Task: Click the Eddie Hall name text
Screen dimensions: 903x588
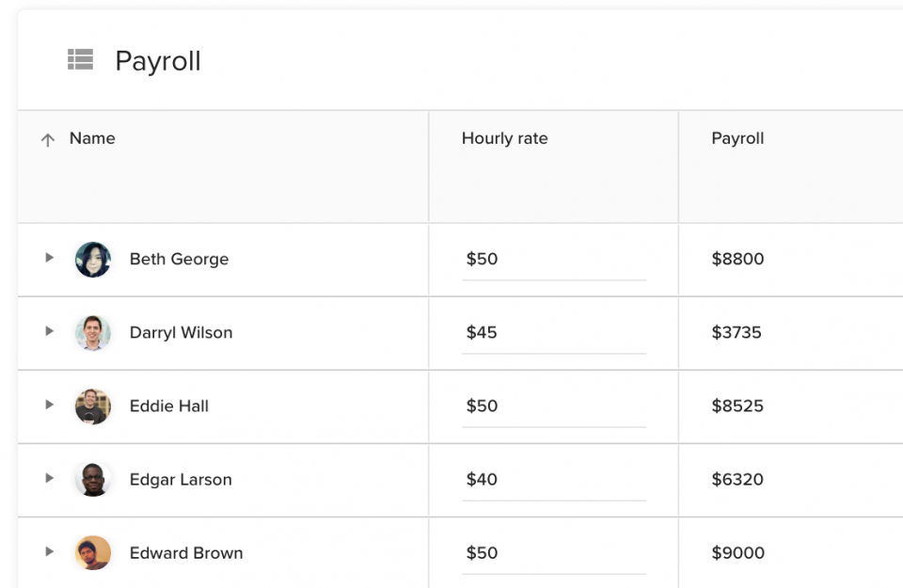Action: [169, 406]
